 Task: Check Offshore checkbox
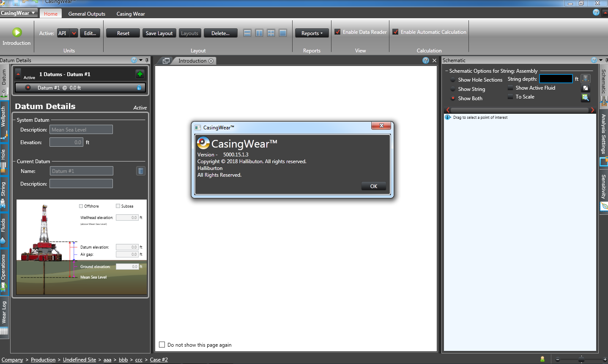(81, 206)
